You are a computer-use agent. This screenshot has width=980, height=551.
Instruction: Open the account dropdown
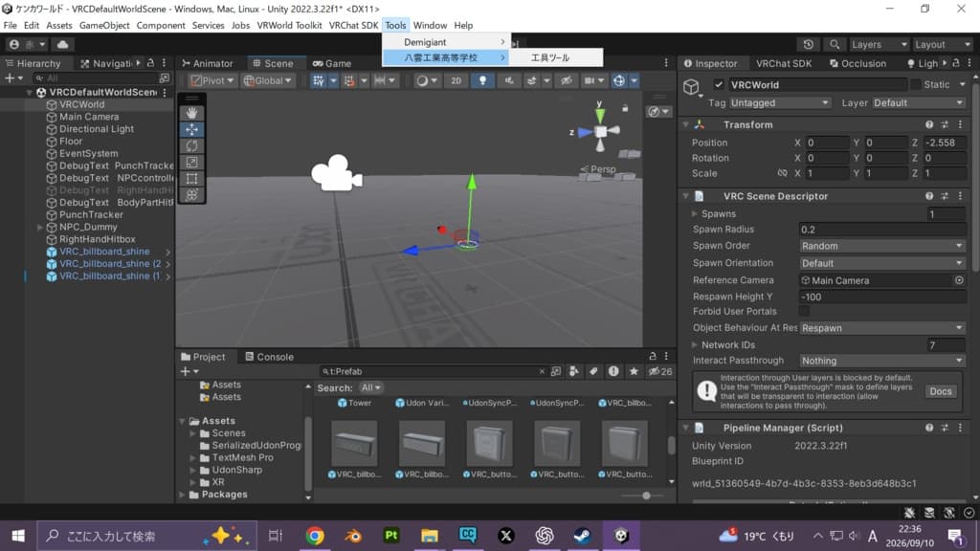27,44
